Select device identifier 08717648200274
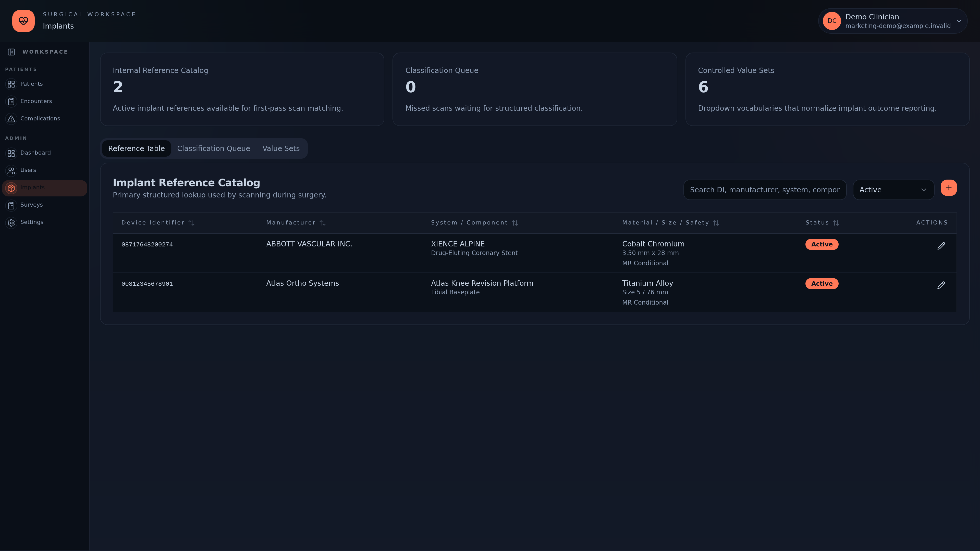The height and width of the screenshot is (551, 980). pos(147,245)
